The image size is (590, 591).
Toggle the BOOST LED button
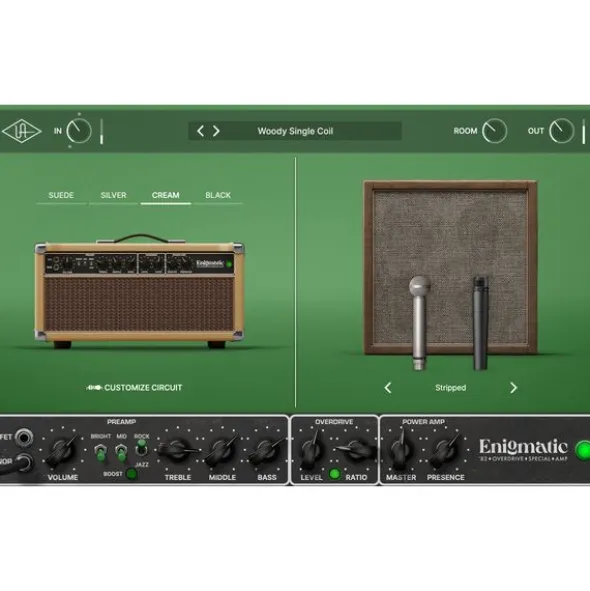(x=131, y=474)
